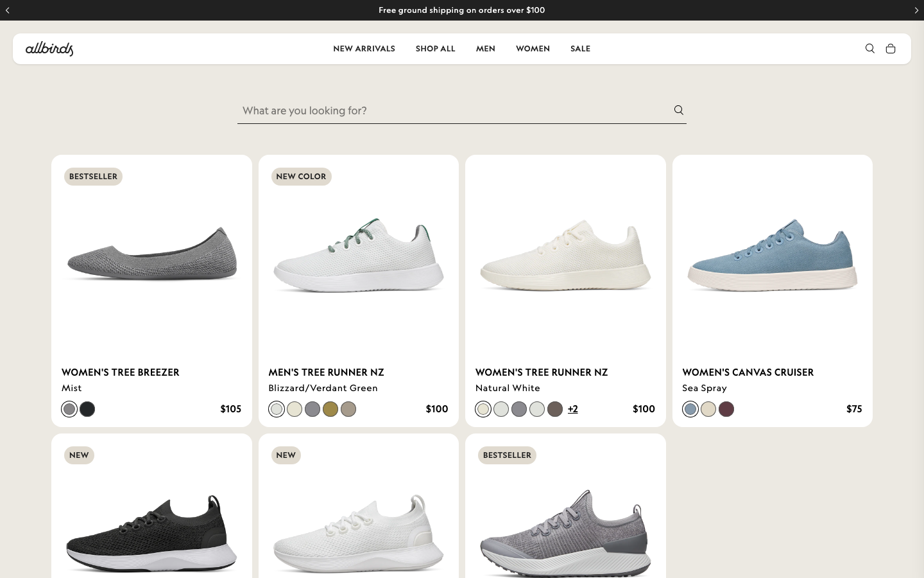Pick the burgundy swatch on Women's Canvas Cruiser
Viewport: 924px width, 578px height.
pos(726,409)
